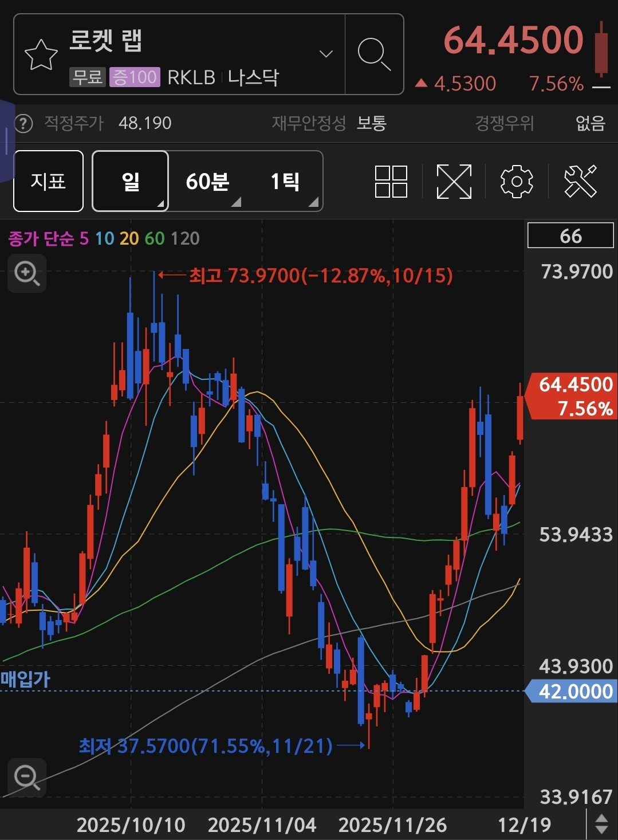Add Rocket Lab to favorites with star icon
618x840 pixels.
[x=41, y=55]
